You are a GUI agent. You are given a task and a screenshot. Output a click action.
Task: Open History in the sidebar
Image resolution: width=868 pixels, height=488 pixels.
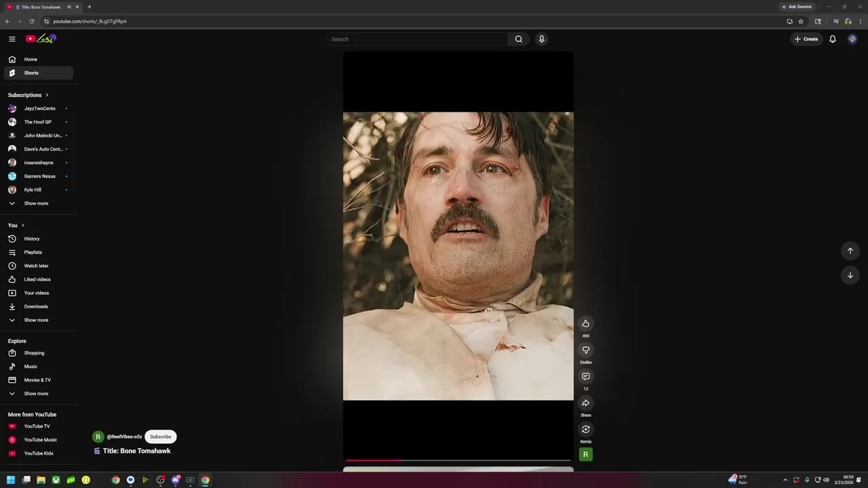(39, 239)
